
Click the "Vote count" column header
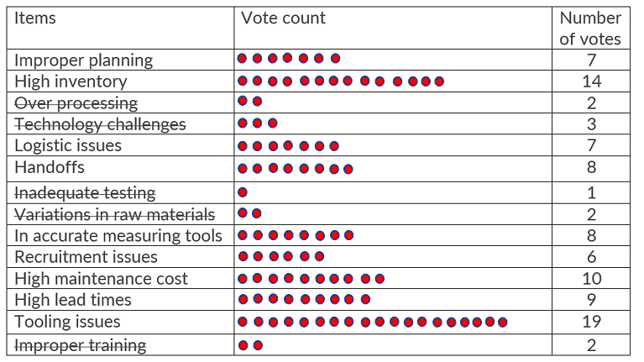coord(283,18)
